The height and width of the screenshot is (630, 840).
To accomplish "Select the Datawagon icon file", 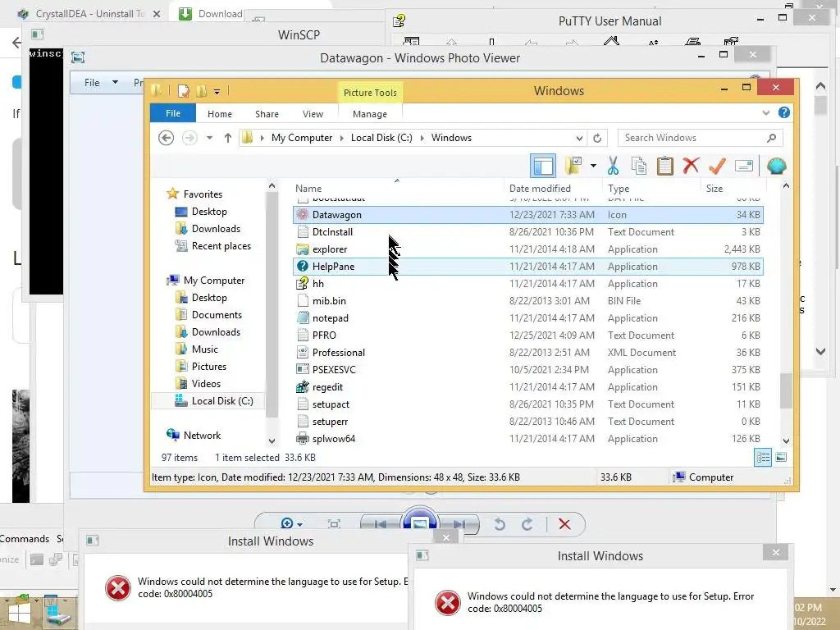I will coord(527,215).
